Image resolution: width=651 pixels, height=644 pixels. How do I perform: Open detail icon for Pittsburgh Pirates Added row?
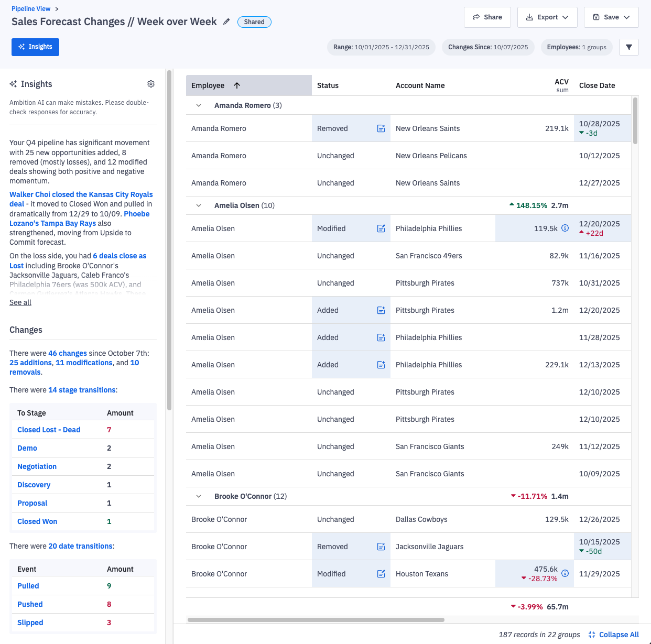coord(381,310)
